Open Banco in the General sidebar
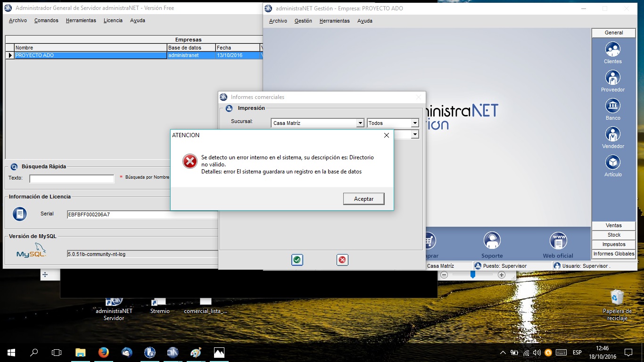 pos(612,109)
